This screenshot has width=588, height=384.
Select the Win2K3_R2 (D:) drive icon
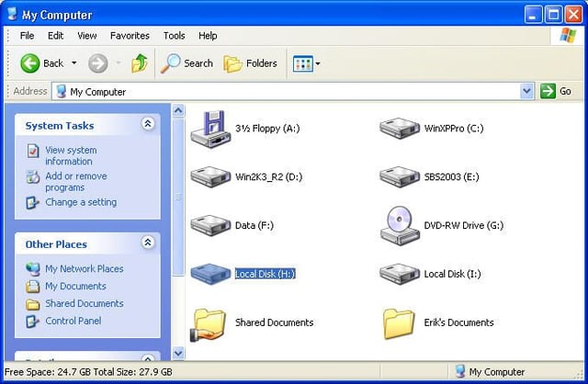click(x=210, y=176)
